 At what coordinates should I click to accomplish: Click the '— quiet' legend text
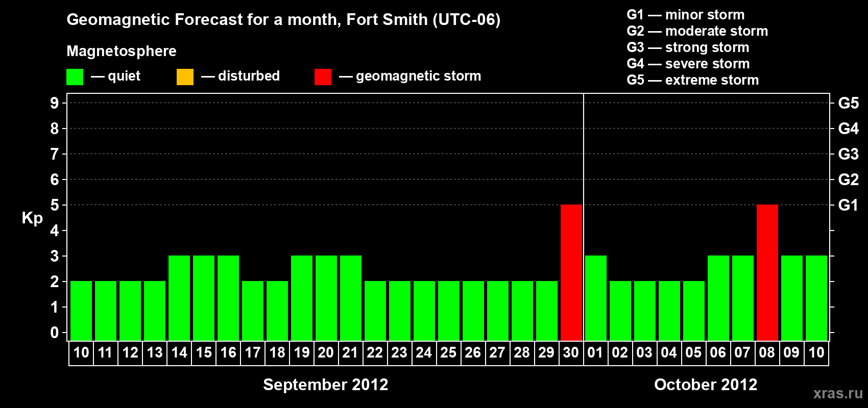pos(115,76)
